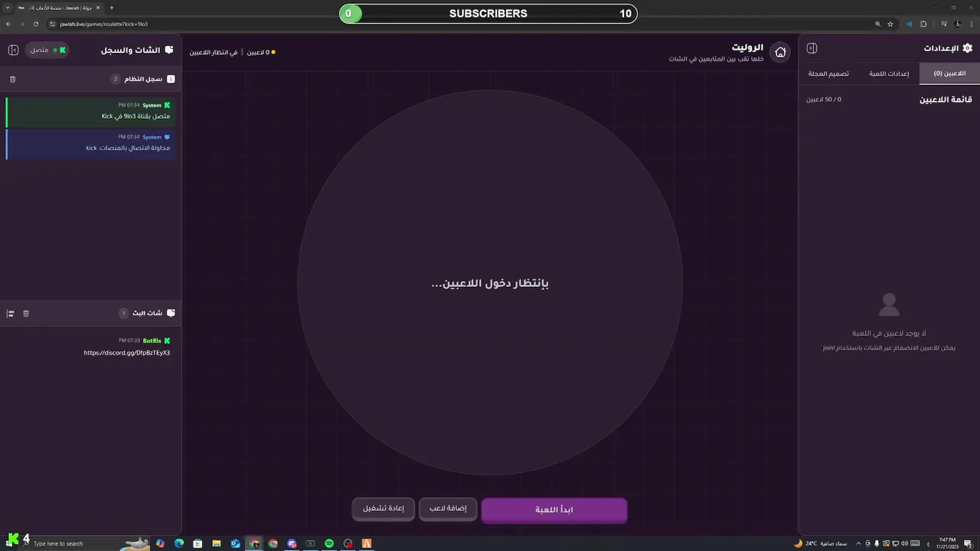Open stream chat list options icon
980x551 pixels.
[11, 313]
